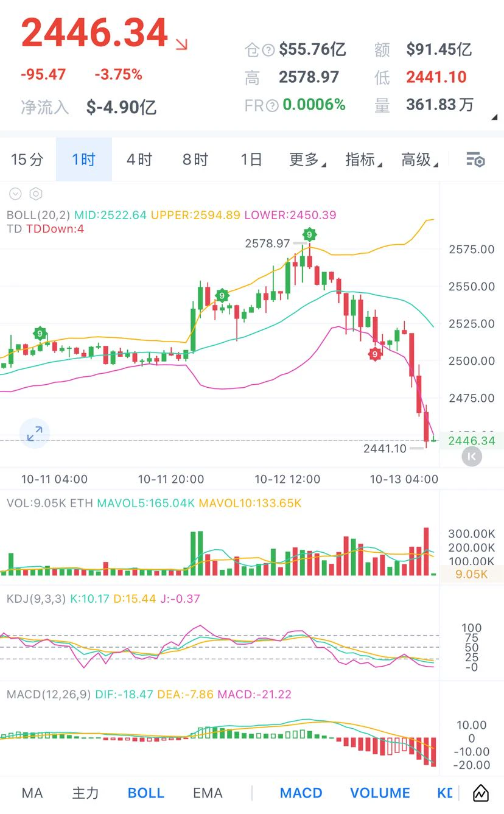Open hexagon indicator settings above BOLL
504x814 pixels.
coord(36,194)
